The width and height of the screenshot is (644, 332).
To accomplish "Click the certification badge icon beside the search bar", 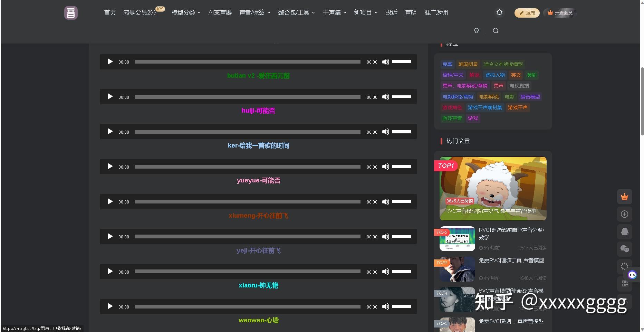I will click(x=477, y=30).
